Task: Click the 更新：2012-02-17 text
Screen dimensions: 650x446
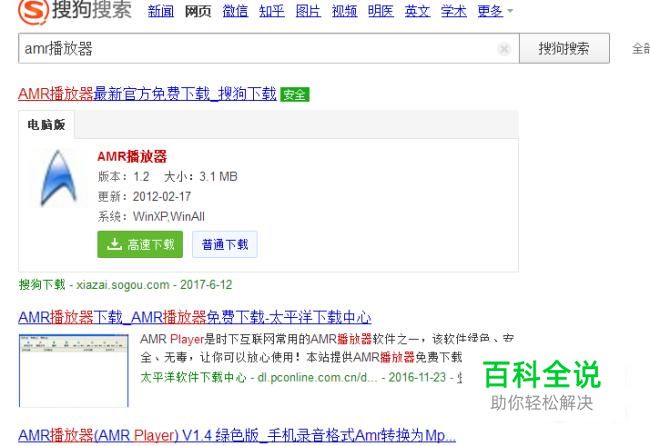Action: pos(144,196)
